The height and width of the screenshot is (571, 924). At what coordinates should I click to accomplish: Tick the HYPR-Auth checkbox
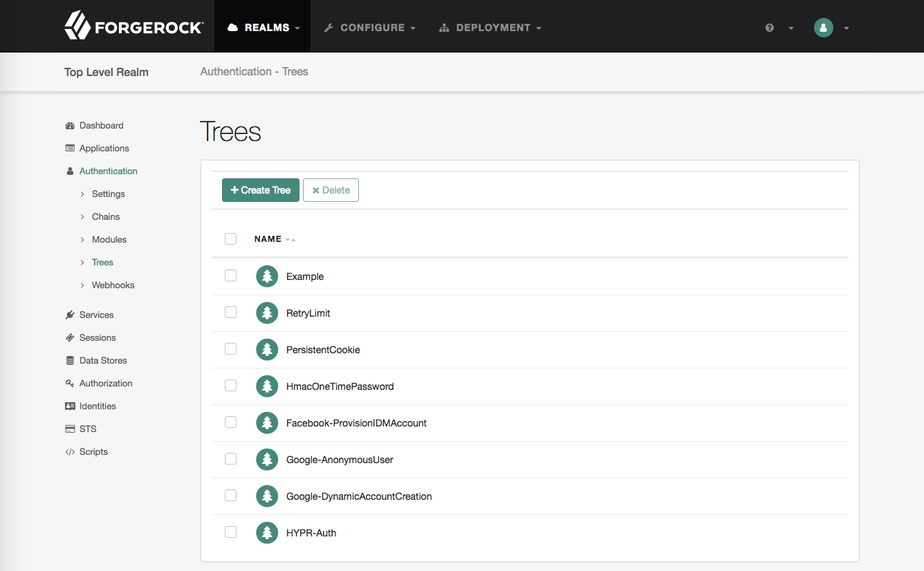pyautogui.click(x=231, y=532)
